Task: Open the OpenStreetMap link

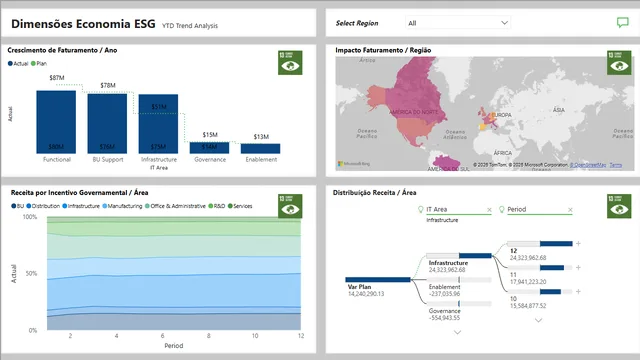Action: point(588,165)
